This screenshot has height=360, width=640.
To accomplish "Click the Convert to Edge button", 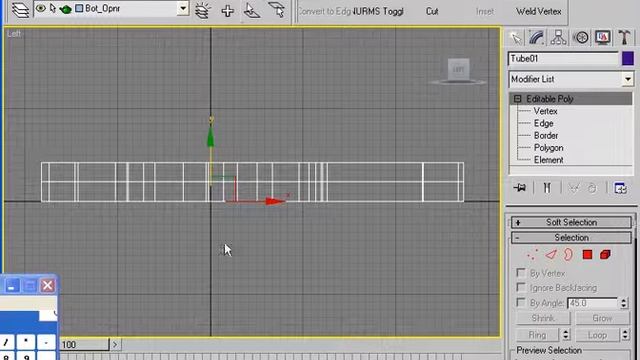I will 325,11.
